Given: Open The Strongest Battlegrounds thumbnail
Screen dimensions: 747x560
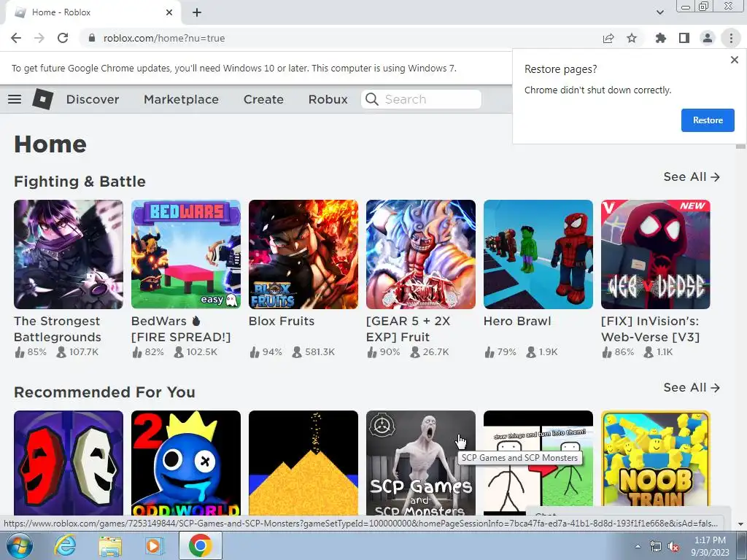Looking at the screenshot, I should tap(68, 254).
